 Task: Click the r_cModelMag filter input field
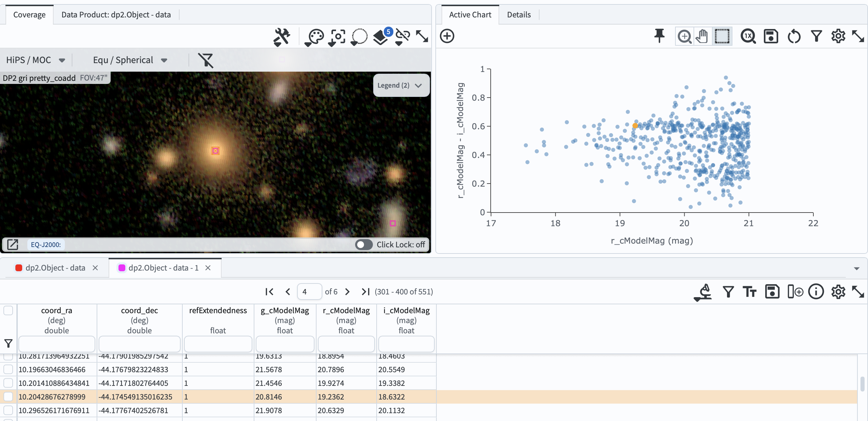pos(346,344)
